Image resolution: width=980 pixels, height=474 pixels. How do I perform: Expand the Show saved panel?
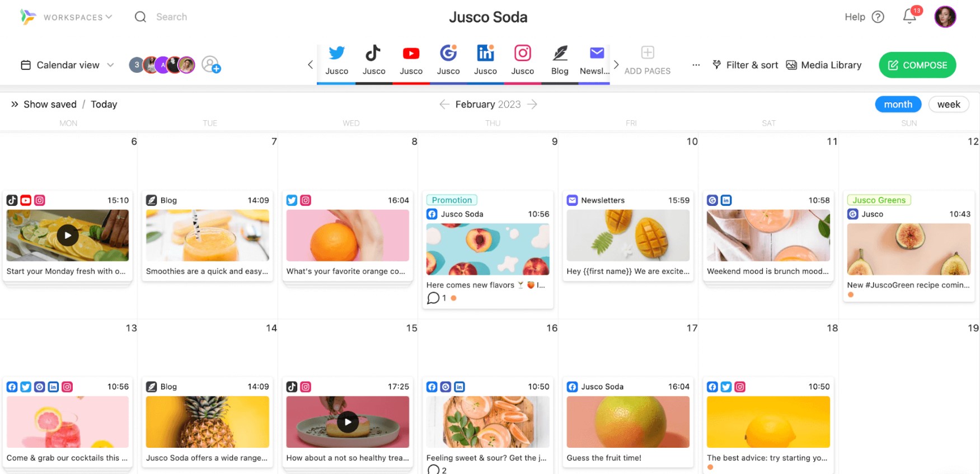(44, 104)
